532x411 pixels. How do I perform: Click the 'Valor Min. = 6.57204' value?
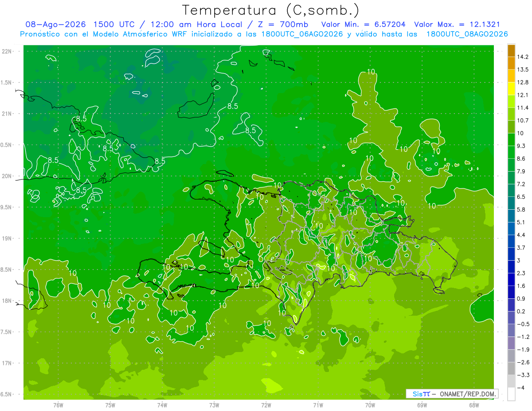tap(364, 25)
